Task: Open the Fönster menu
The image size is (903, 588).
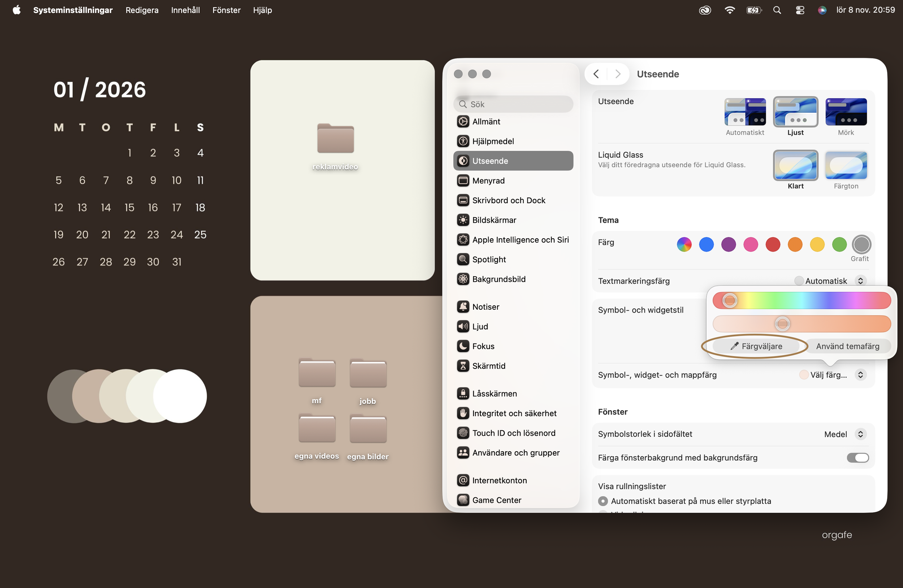Action: [x=226, y=10]
